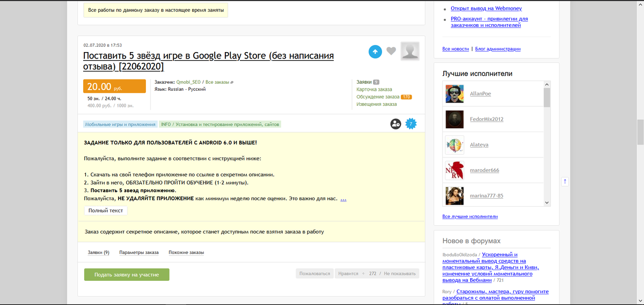
Task: Expand the description via the ellipsis link
Action: (x=343, y=199)
